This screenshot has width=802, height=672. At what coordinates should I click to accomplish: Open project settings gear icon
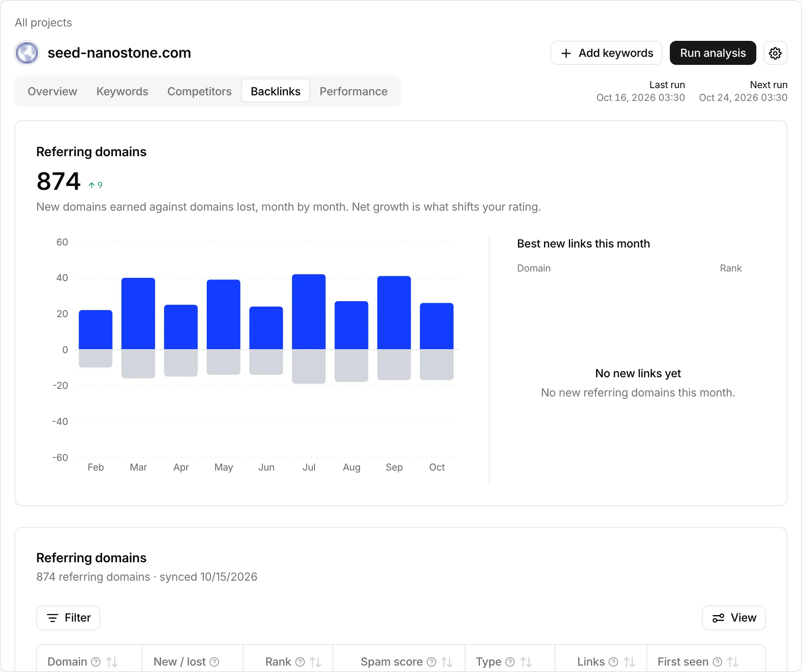tap(775, 53)
